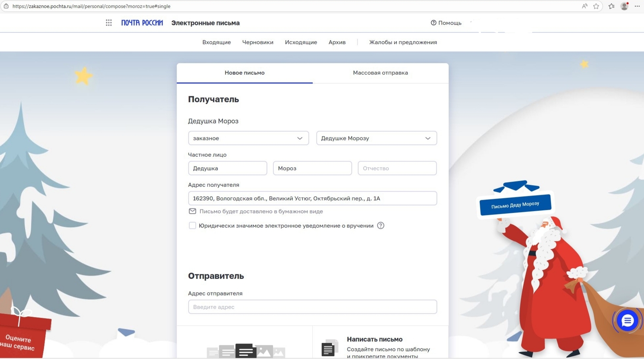644x359 pixels.
Task: Open the browser profile avatar
Action: 624,6
